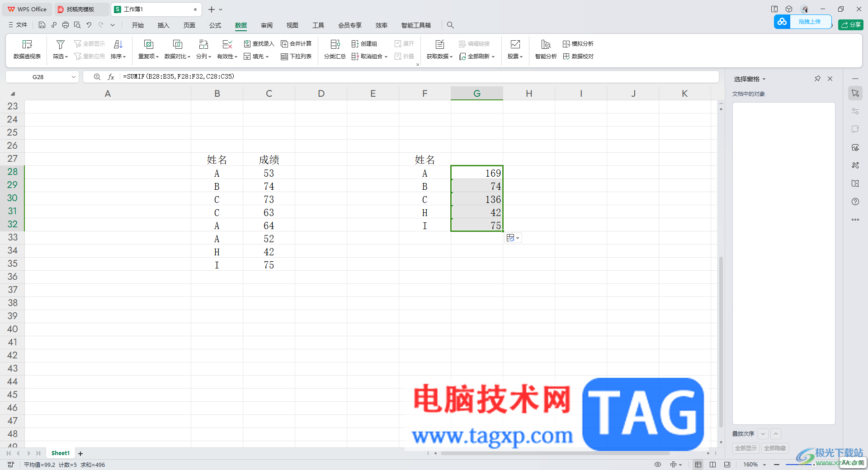The height and width of the screenshot is (470, 868).
Task: Click the zoom magnifier beside formula bar
Action: click(97, 77)
